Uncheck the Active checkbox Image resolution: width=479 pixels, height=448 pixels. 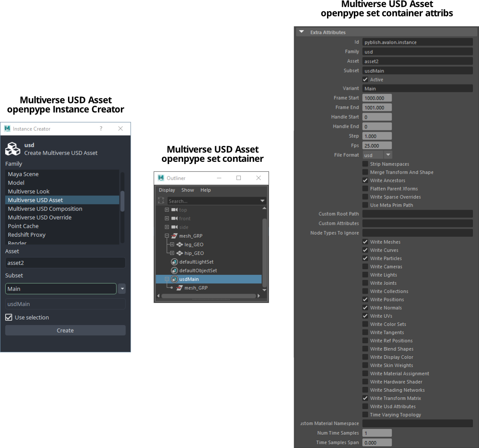coord(365,79)
